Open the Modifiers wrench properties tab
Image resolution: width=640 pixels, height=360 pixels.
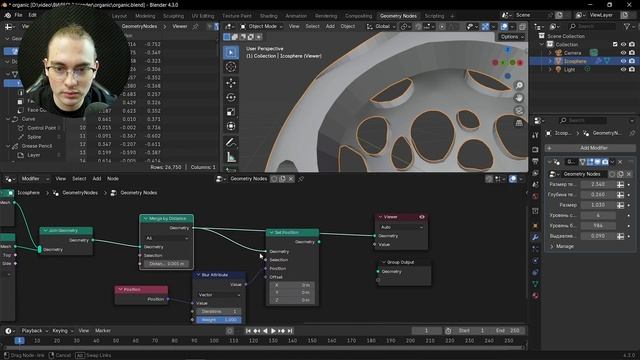pos(535,237)
